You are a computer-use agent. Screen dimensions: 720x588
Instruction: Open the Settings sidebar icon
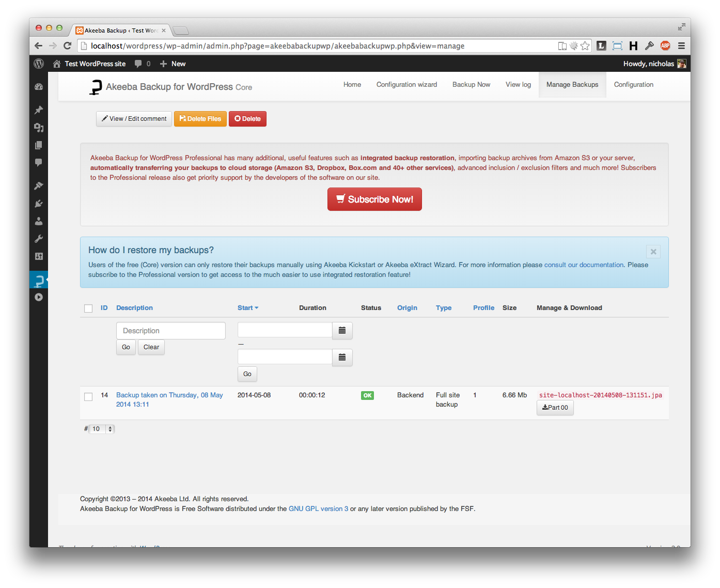click(x=39, y=256)
